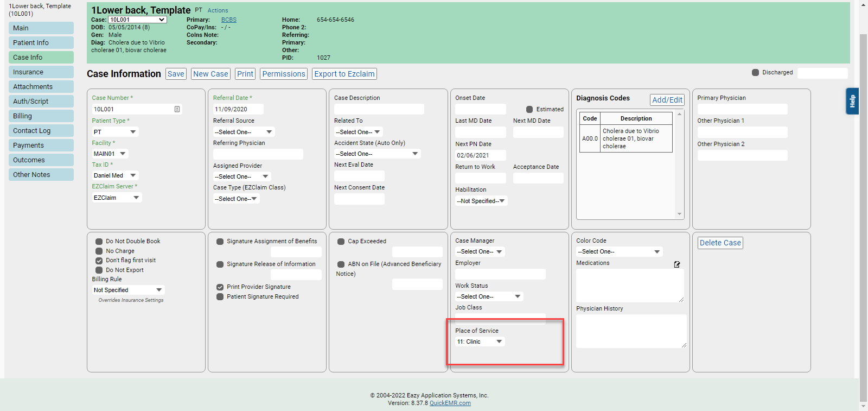Go to Main in sidebar

[41, 28]
